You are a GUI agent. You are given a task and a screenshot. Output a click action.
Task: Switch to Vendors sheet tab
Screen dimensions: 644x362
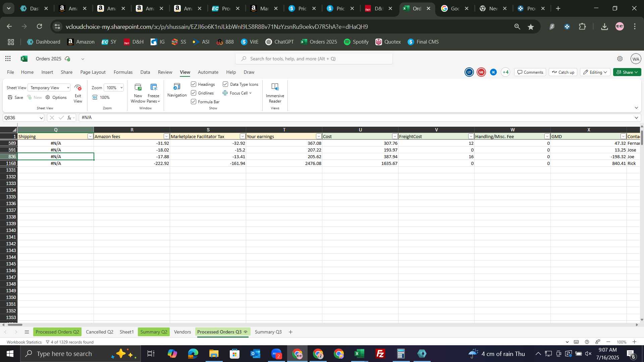[182, 332]
